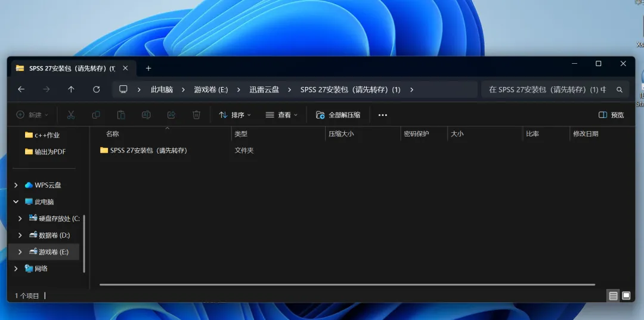Click the computer icon in address bar
644x320 pixels.
point(123,89)
